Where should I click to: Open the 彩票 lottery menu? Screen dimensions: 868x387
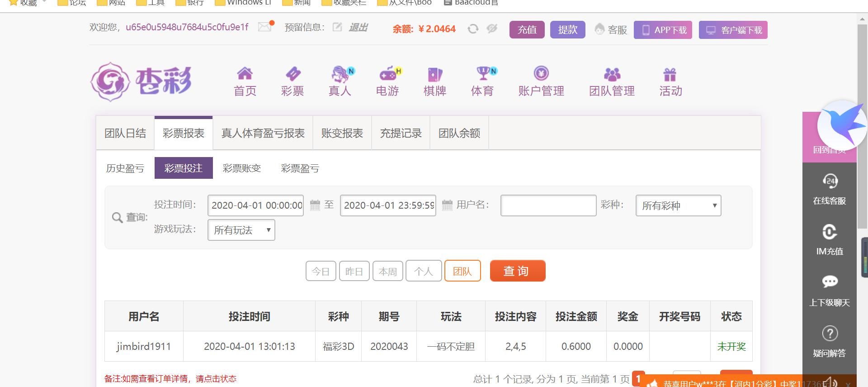[292, 81]
